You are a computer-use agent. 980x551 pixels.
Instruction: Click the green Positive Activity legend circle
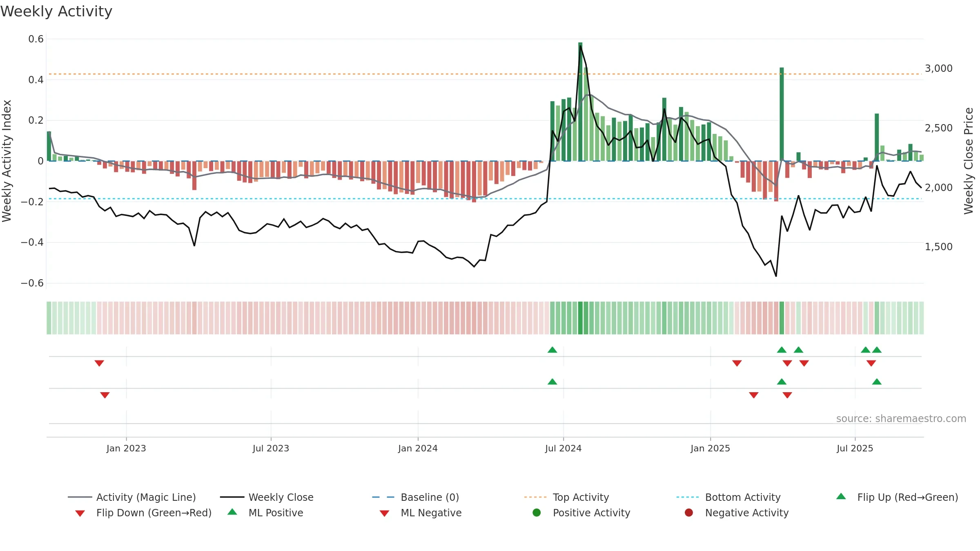[537, 512]
